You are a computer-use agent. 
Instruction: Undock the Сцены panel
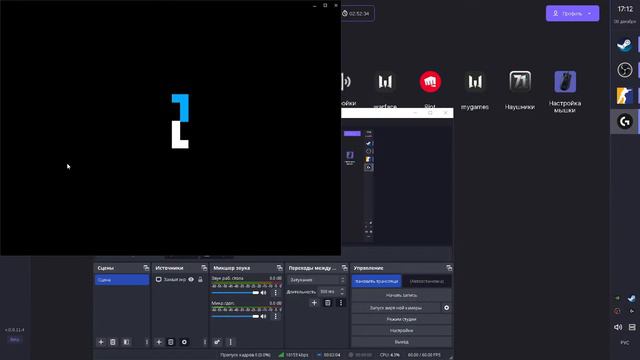pos(146,268)
